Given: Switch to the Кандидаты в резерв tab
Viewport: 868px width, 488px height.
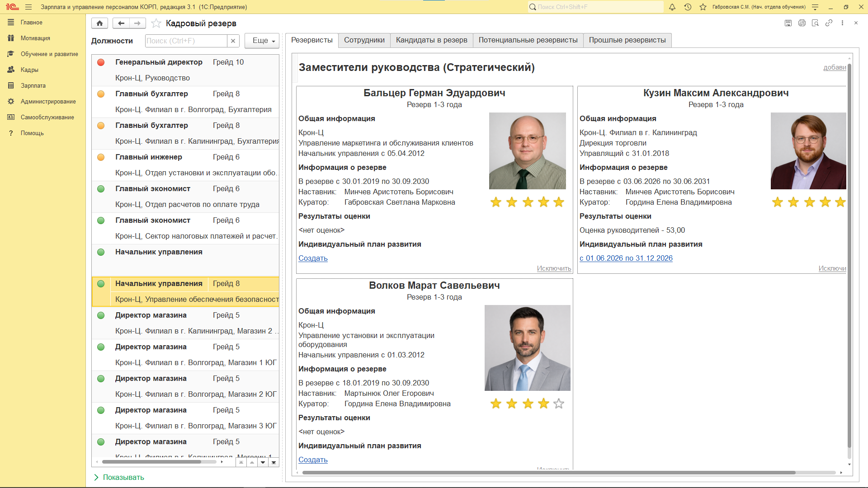Looking at the screenshot, I should (x=432, y=40).
